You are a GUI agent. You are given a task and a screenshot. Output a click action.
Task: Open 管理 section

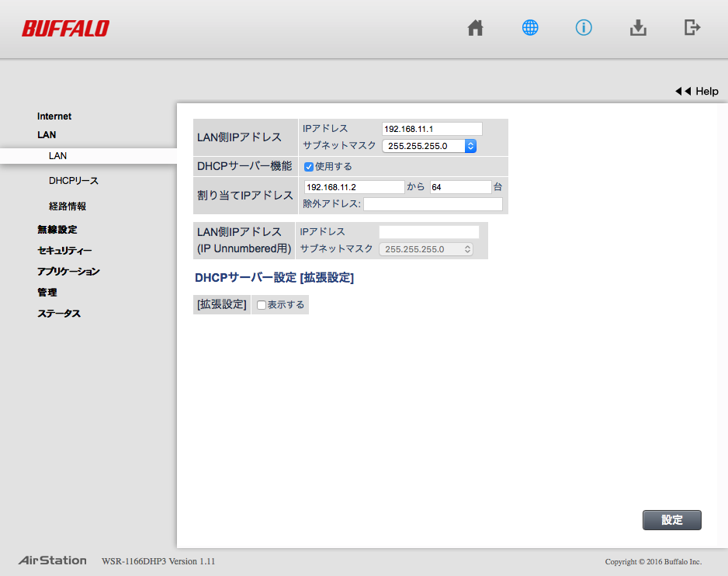[x=47, y=292]
